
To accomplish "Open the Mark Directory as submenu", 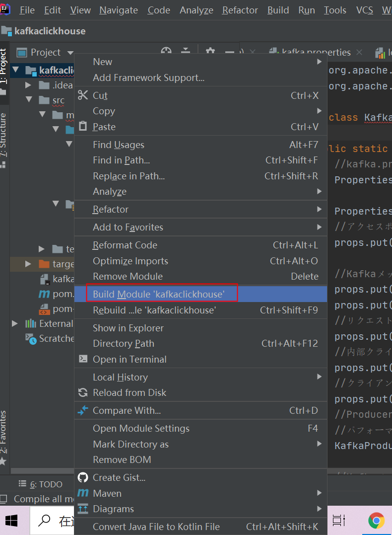I will point(200,444).
